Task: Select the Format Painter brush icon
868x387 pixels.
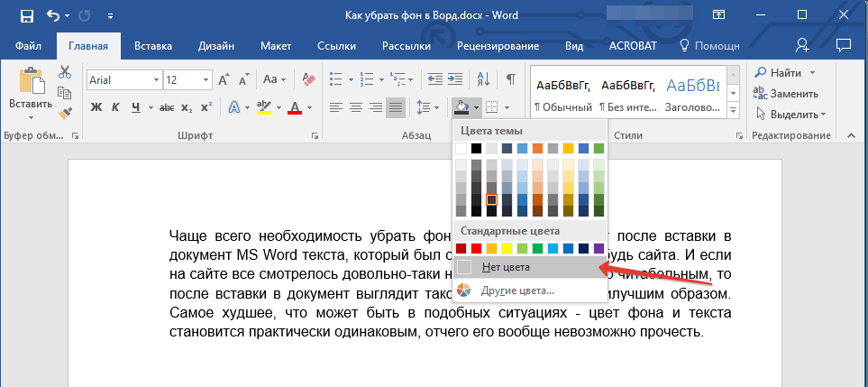Action: tap(64, 113)
